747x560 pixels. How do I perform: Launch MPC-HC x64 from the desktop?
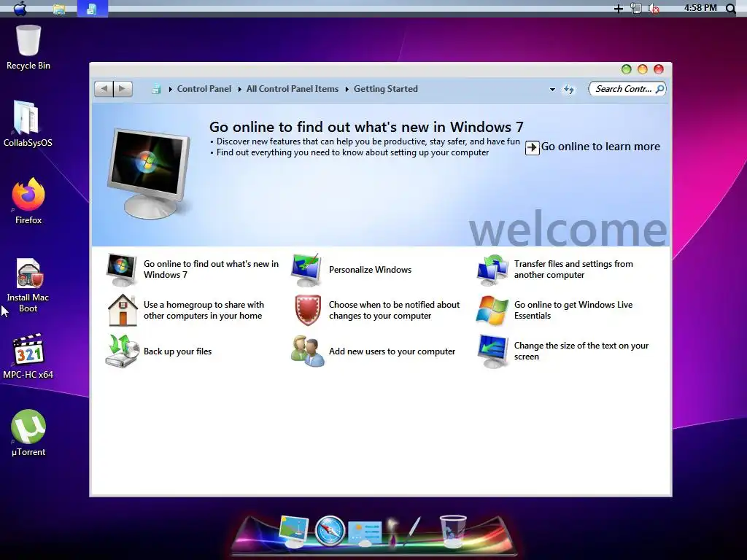[28, 356]
